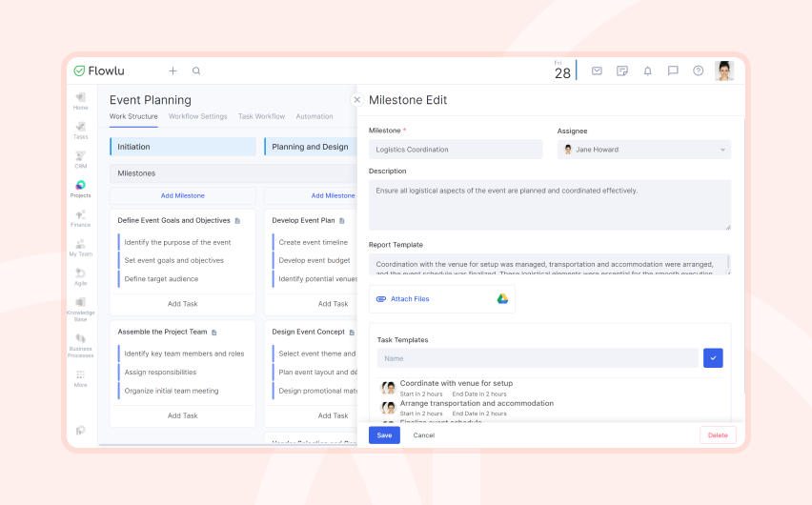The width and height of the screenshot is (812, 505).
Task: Expand the More sidebar menu
Action: pos(80,378)
